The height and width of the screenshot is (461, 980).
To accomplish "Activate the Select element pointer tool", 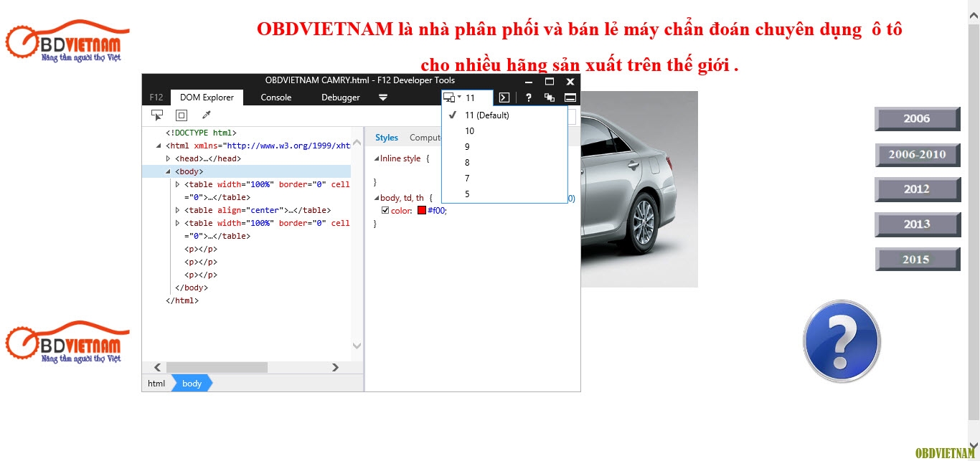I will (x=157, y=115).
